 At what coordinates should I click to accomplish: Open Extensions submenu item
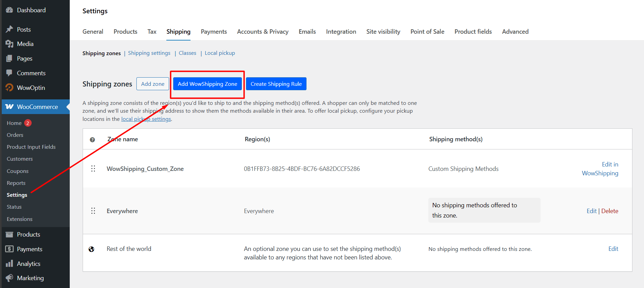tap(20, 219)
